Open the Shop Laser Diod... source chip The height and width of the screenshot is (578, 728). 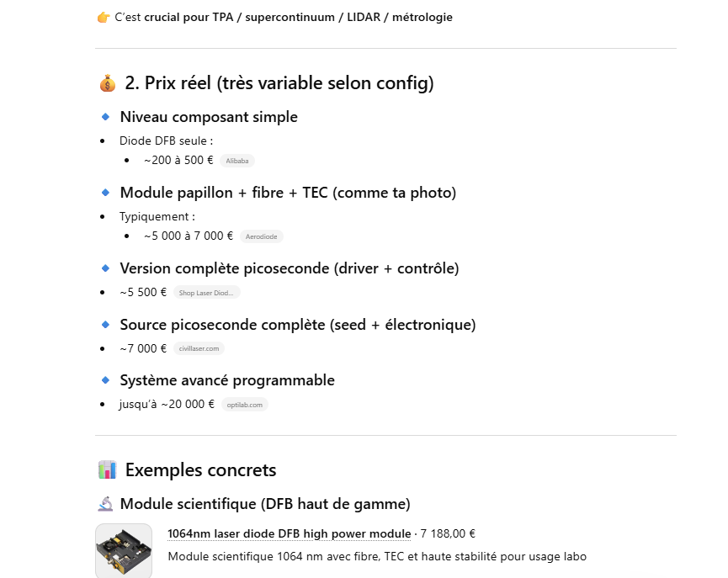207,293
